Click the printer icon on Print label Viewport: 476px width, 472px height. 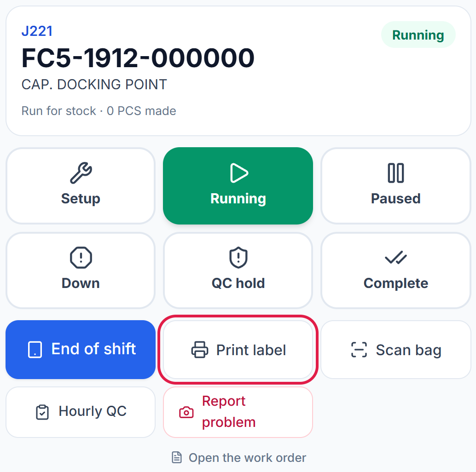tap(200, 350)
